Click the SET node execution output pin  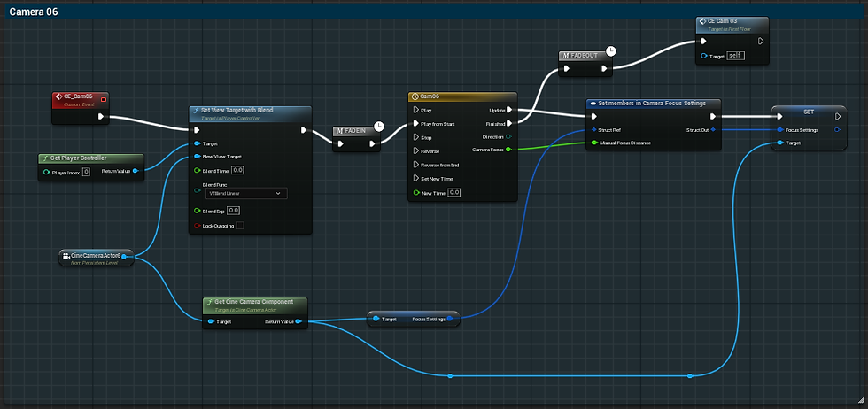(x=839, y=116)
